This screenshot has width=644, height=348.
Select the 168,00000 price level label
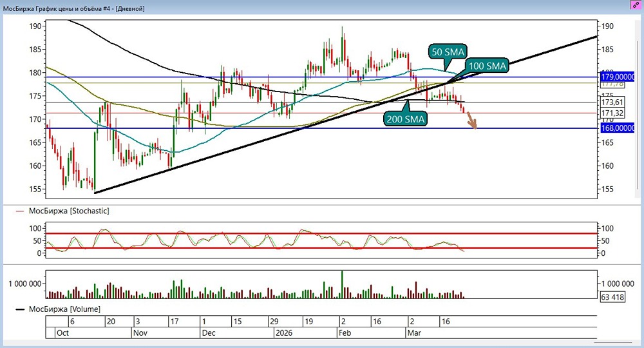[621, 128]
